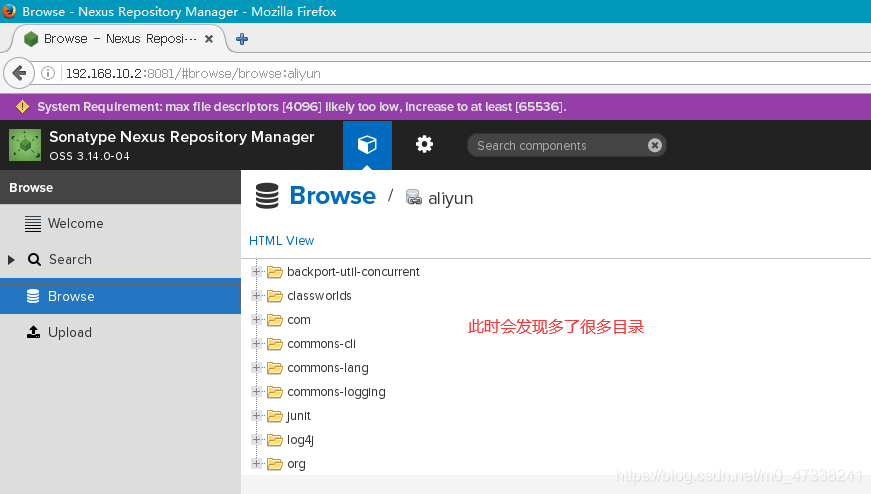Expand the commons-logging tree node
The image size is (871, 494).
[257, 391]
